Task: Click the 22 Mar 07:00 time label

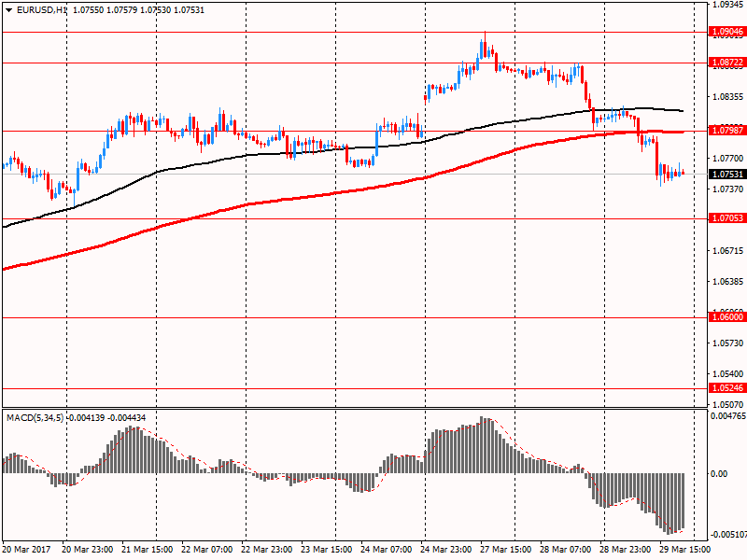Action: coord(206,549)
